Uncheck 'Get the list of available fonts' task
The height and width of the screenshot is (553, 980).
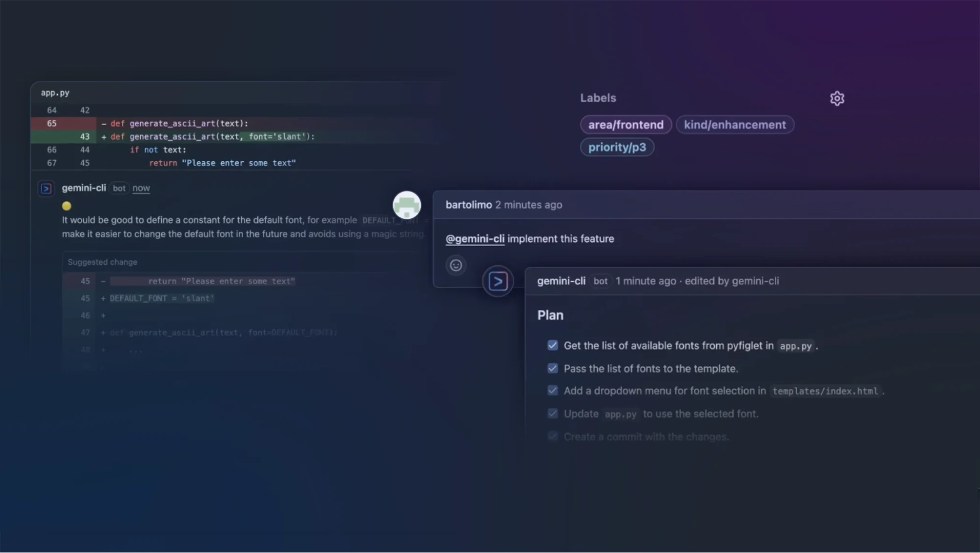pos(553,345)
